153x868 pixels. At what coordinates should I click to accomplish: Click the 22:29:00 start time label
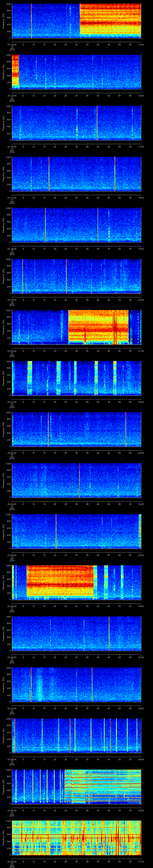point(12,810)
